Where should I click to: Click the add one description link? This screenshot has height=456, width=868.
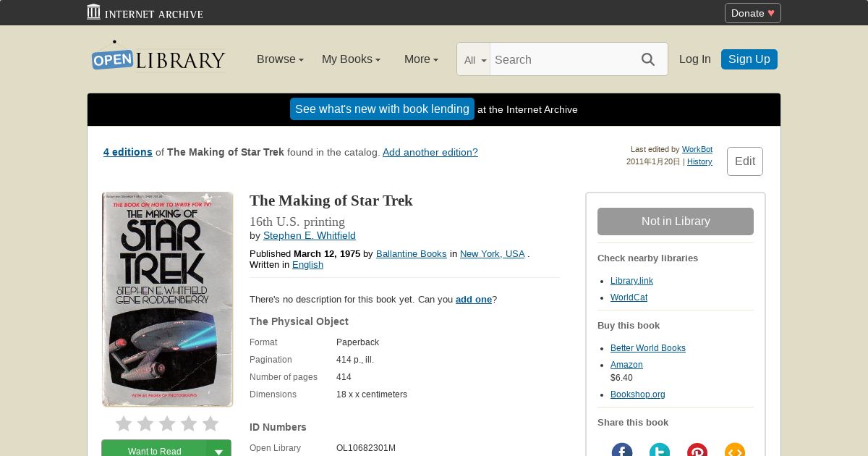[474, 299]
